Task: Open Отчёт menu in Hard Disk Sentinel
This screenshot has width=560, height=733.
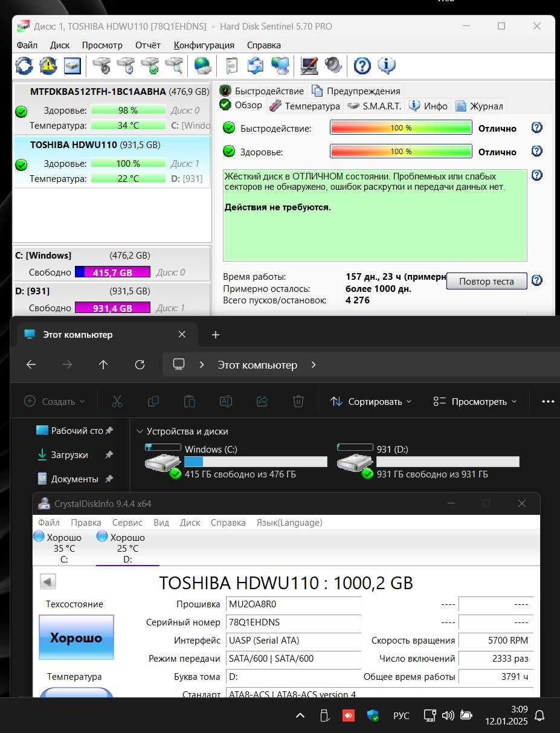Action: [x=148, y=45]
